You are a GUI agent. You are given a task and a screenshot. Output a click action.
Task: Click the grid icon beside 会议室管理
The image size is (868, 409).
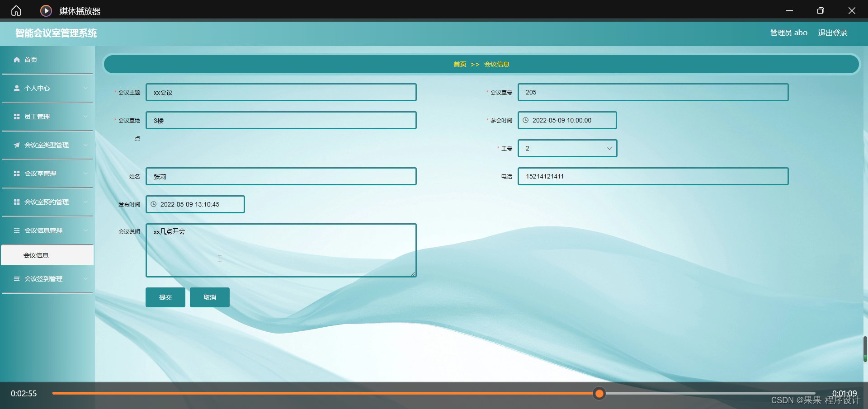(x=17, y=174)
